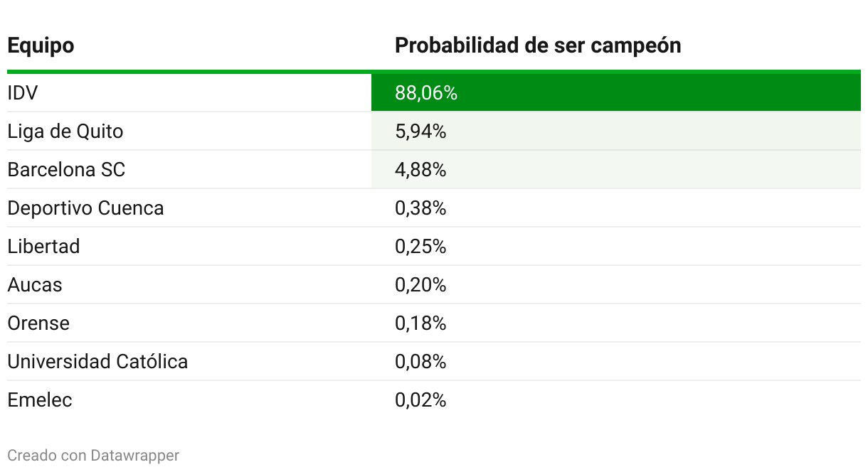Click the 88,06% green bar value
868x472 pixels.
pos(425,93)
